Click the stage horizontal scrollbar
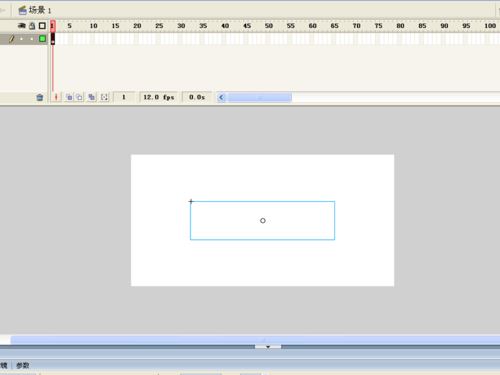 (255, 340)
